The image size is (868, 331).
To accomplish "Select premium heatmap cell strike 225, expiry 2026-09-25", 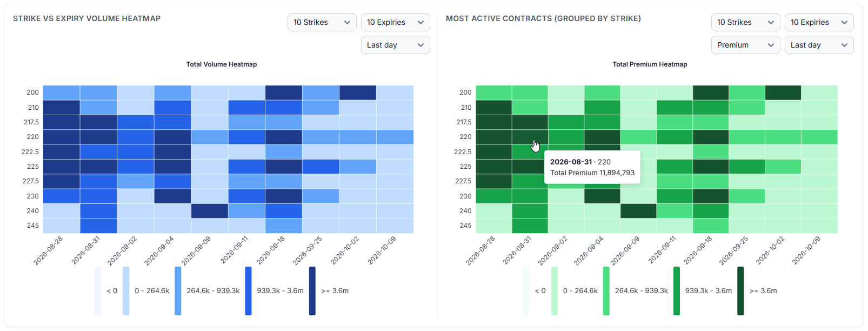I will 747,167.
